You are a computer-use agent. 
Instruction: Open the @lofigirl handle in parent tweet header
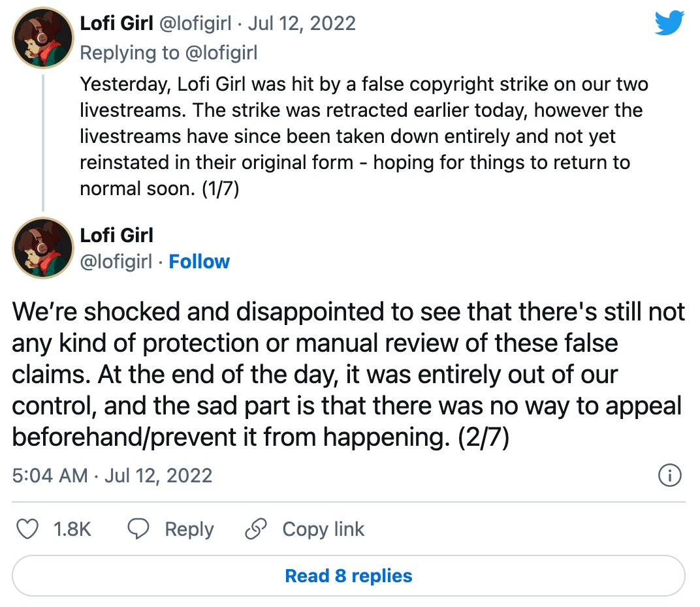(x=195, y=23)
